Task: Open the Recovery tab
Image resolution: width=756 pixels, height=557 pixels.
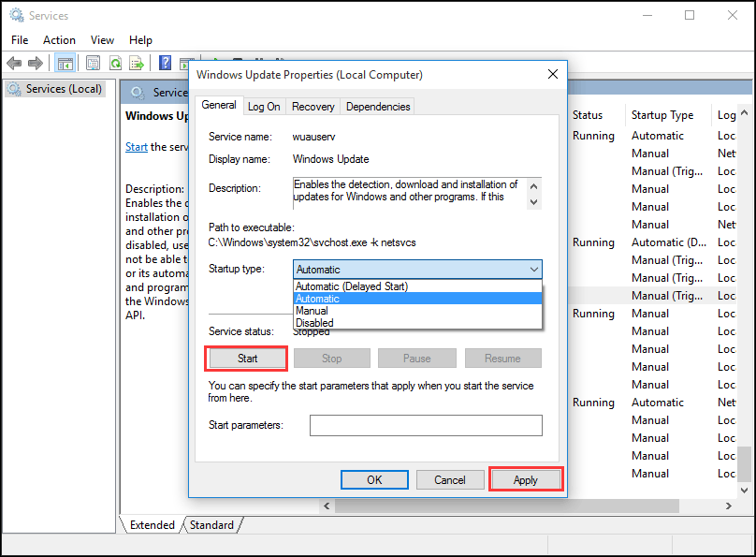Action: point(313,106)
